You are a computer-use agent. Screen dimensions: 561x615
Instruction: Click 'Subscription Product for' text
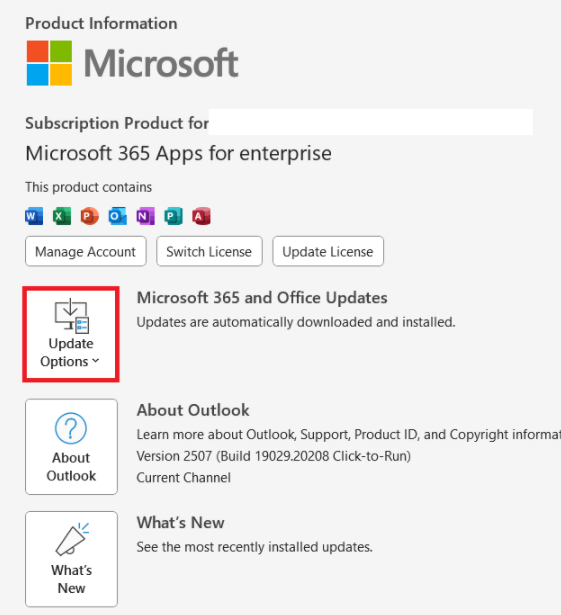pyautogui.click(x=117, y=124)
